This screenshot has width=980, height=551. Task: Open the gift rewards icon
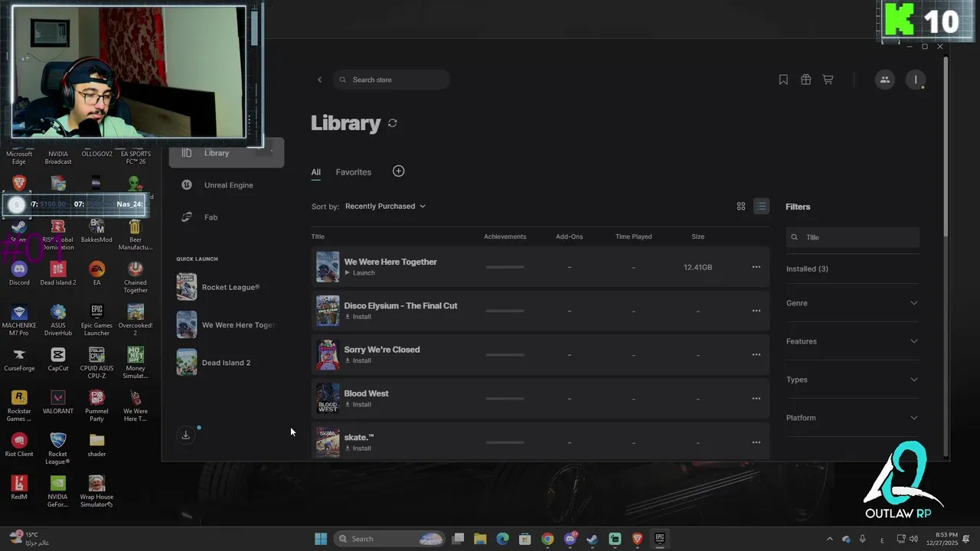point(805,80)
